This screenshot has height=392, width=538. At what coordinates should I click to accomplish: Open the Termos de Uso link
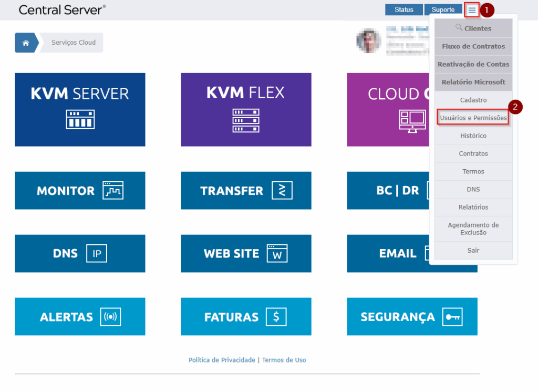[x=284, y=360]
